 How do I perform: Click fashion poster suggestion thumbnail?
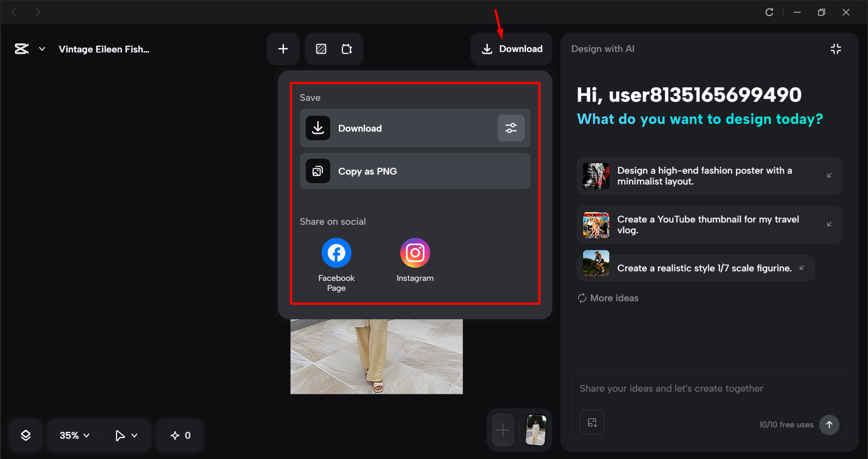[x=596, y=176]
